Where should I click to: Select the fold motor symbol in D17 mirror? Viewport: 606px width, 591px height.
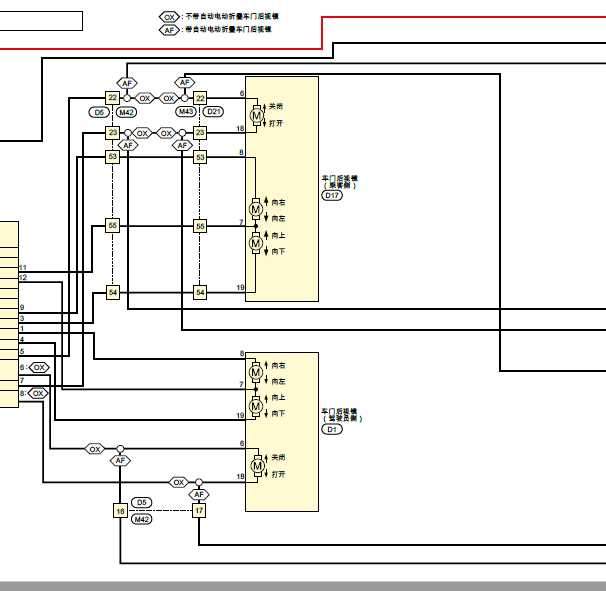[x=256, y=115]
